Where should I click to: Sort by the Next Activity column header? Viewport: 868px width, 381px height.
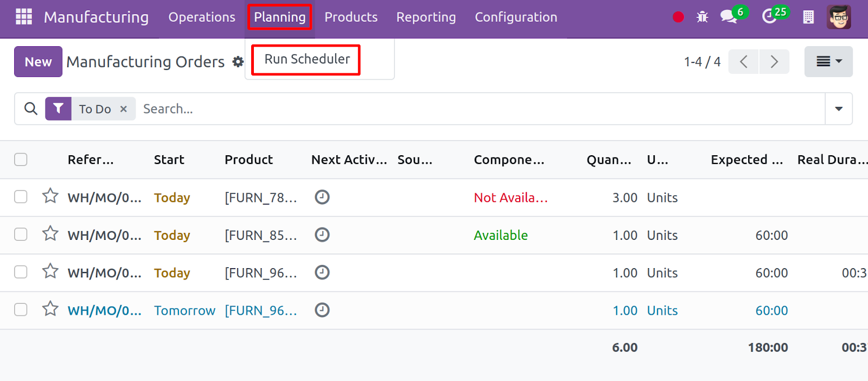349,160
